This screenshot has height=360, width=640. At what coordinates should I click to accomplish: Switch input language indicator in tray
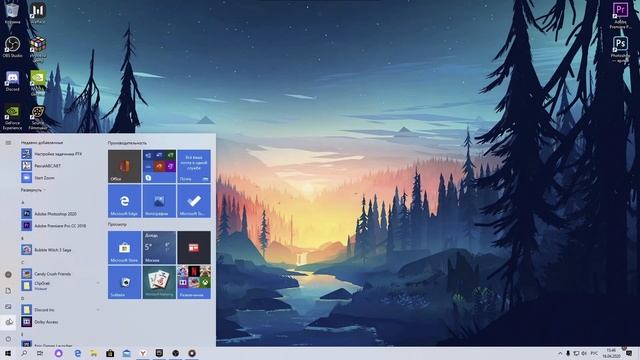point(594,353)
